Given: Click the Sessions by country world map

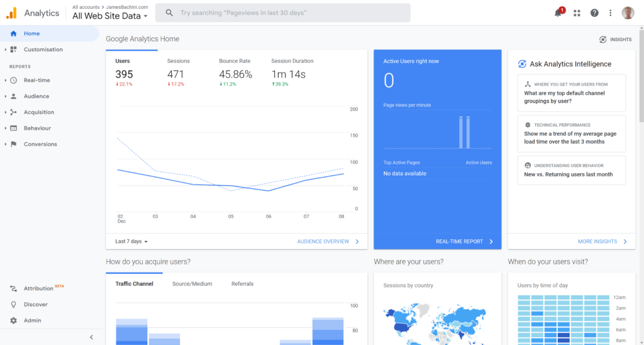Looking at the screenshot, I should (x=435, y=325).
